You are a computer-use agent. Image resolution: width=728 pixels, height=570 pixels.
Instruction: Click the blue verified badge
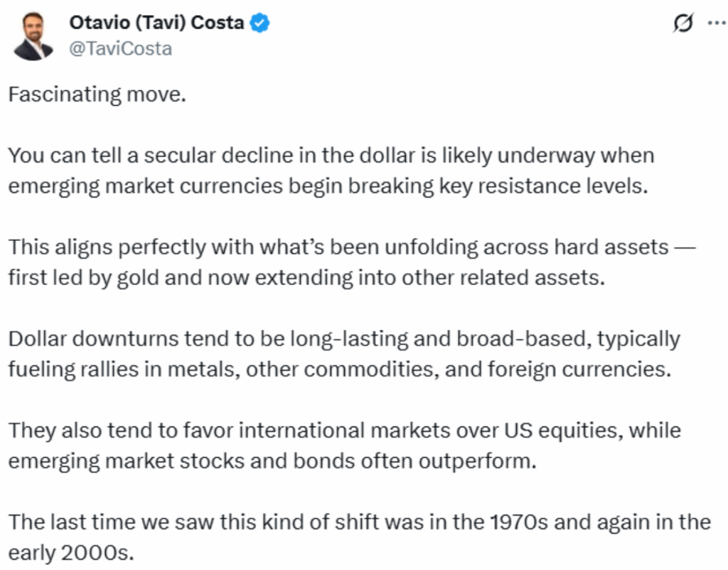260,23
